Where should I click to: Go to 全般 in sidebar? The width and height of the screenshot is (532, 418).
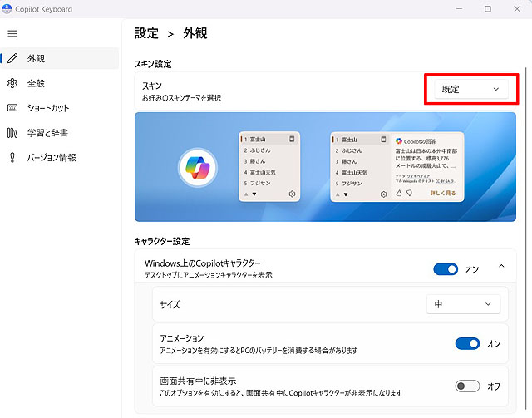(36, 83)
